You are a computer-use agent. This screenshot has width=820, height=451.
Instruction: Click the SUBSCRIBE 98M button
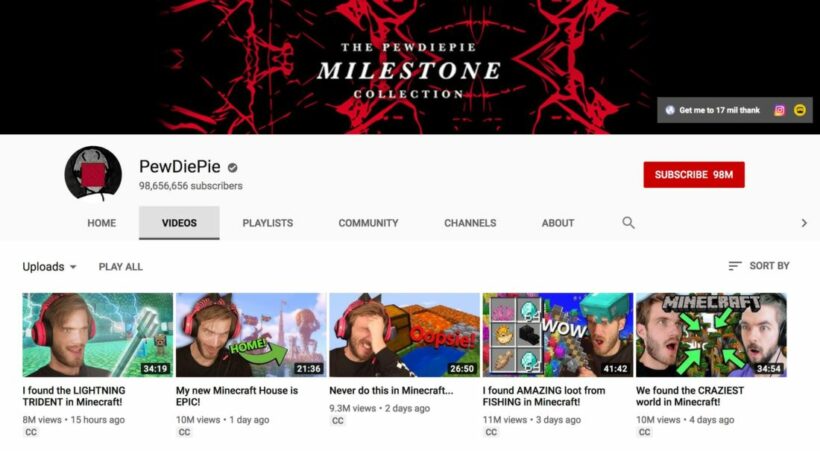point(694,175)
